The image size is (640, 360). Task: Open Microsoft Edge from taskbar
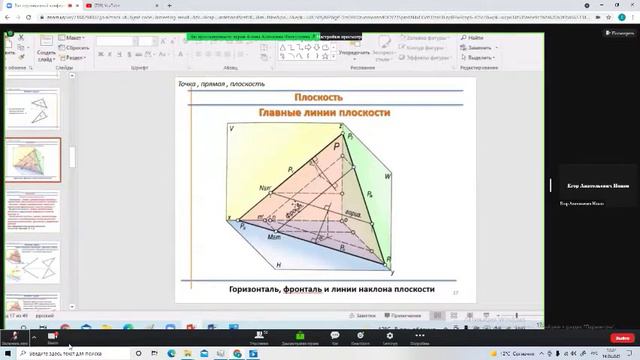point(171,353)
